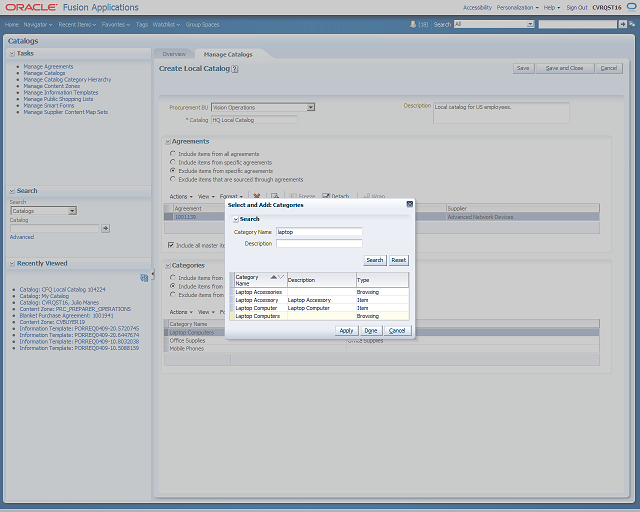Collapse the Tasks panel
This screenshot has height=512, width=640.
(12, 53)
